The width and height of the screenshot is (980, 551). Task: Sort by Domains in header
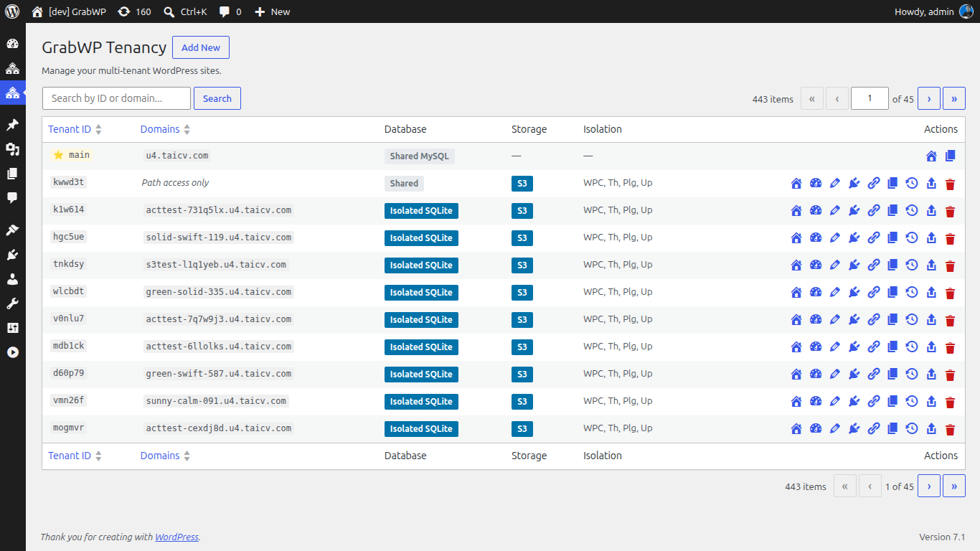(x=165, y=129)
